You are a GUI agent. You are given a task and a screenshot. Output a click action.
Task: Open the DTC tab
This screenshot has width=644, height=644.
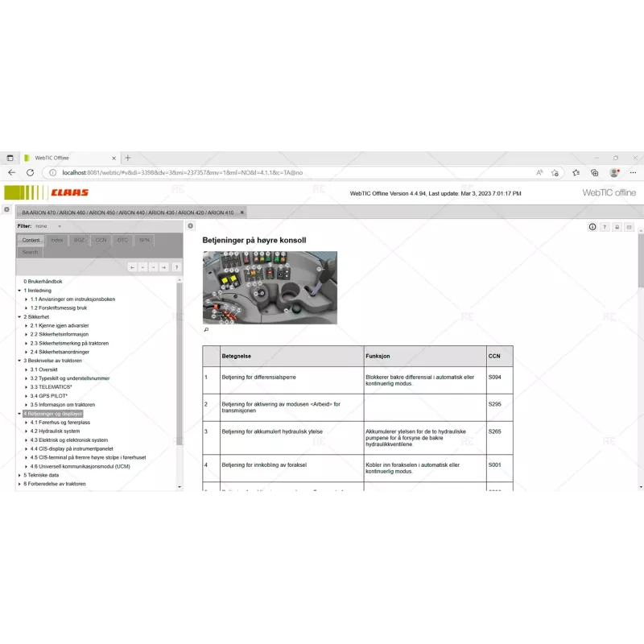[122, 240]
